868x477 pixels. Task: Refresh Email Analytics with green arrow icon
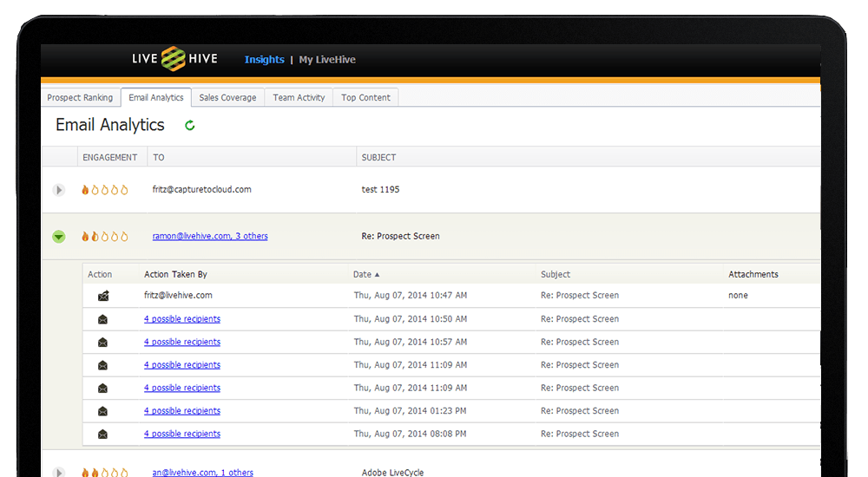[190, 126]
